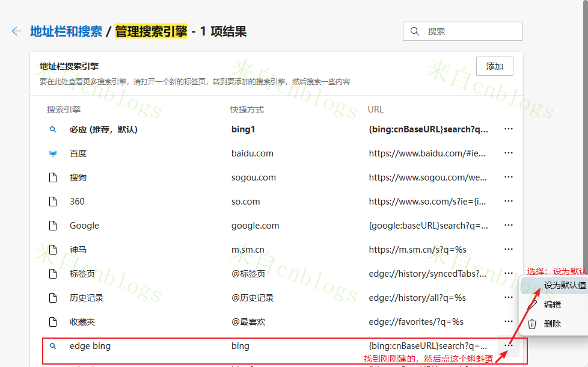Viewport: 588px width, 367px height.
Task: Choose 删除 in the context menu
Action: [x=553, y=324]
